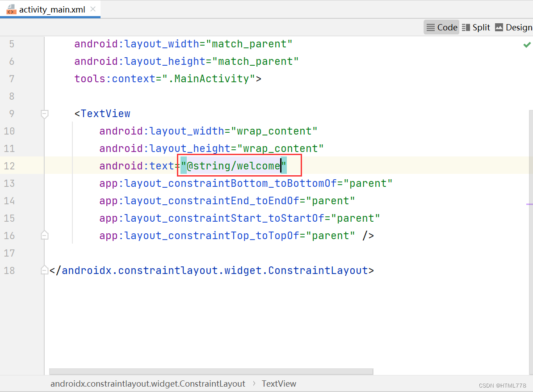Image resolution: width=533 pixels, height=392 pixels.
Task: Switch to Code view mode
Action: [441, 27]
